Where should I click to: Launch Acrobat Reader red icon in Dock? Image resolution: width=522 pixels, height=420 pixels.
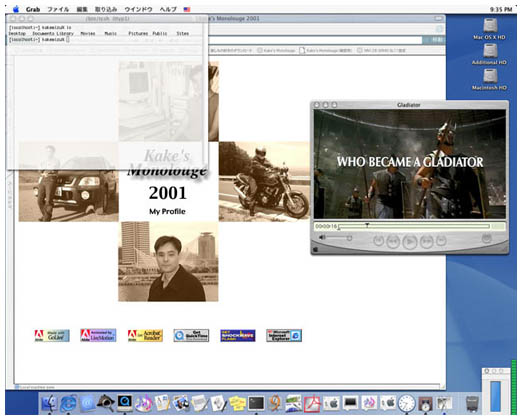point(312,403)
